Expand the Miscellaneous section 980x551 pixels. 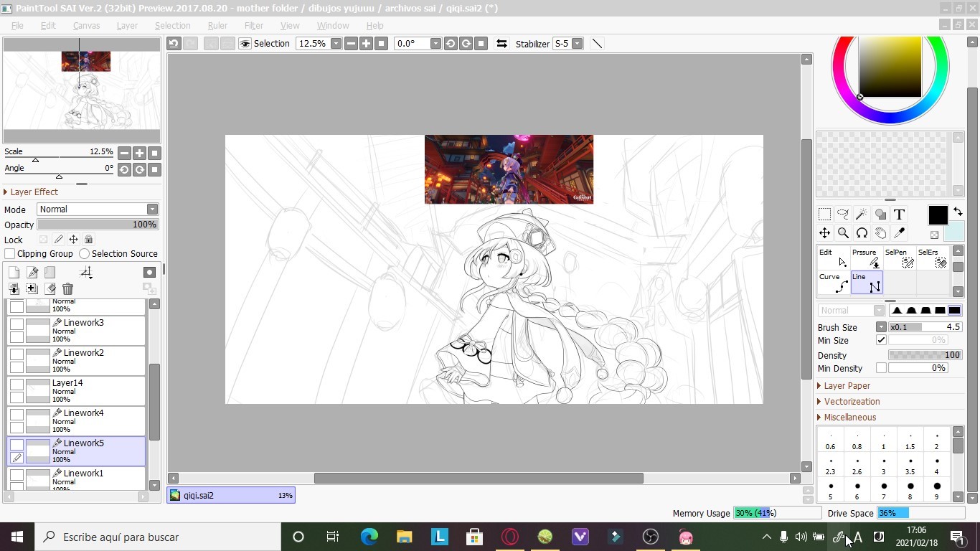coord(847,418)
